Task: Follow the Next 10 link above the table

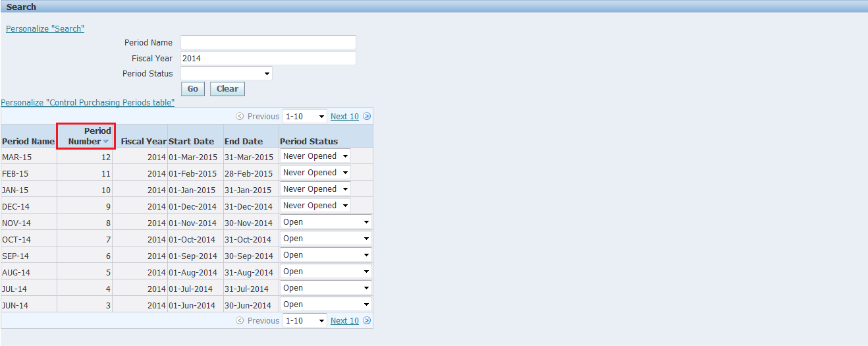Action: pyautogui.click(x=344, y=117)
